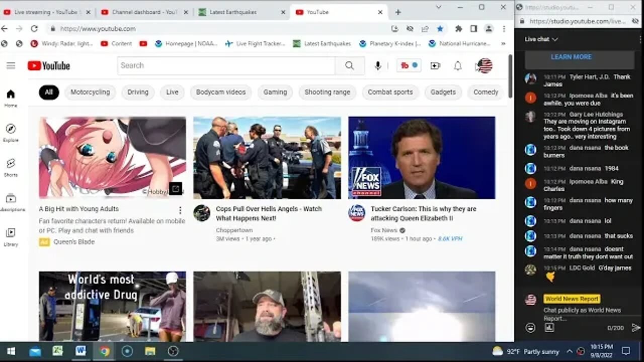This screenshot has height=362, width=644.
Task: Click LEARN MORE in live chat
Action: click(571, 57)
